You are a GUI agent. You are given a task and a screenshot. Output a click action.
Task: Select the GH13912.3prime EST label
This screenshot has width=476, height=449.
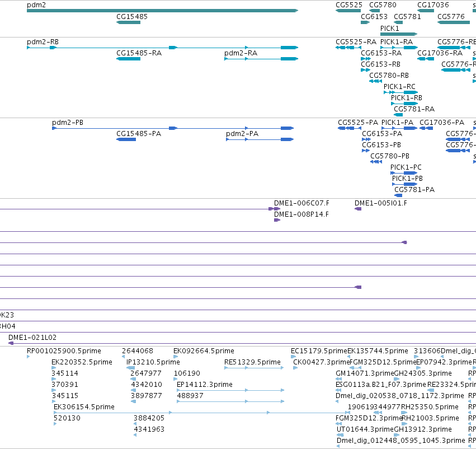pos(422,429)
